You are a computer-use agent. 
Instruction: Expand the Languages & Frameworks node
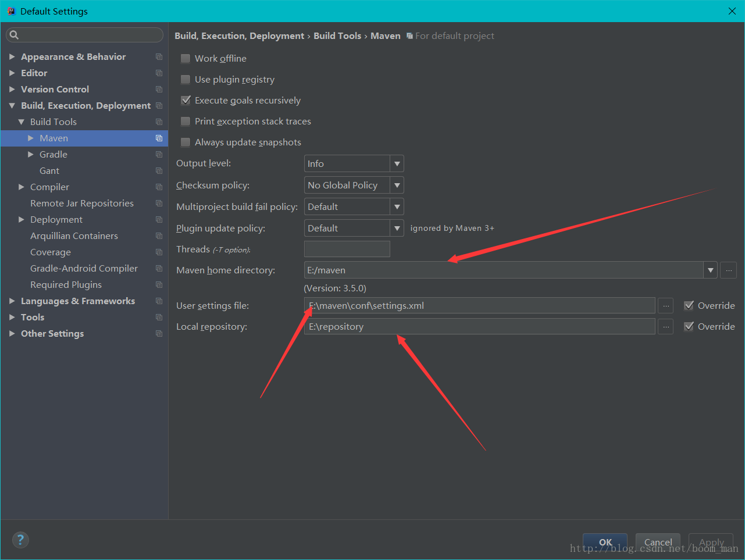coord(12,301)
